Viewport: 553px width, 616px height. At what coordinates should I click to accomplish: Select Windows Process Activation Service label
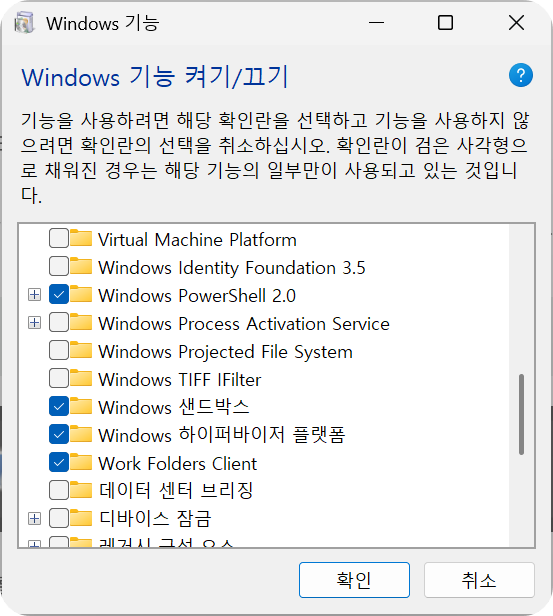[x=244, y=324]
